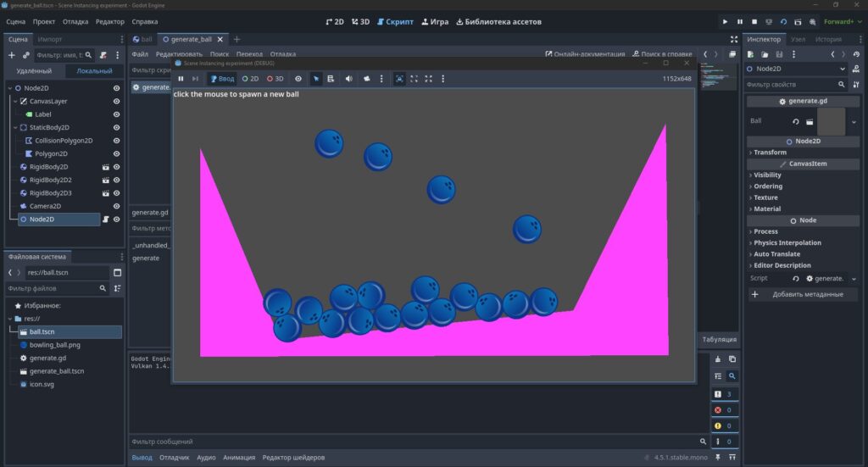Image resolution: width=868 pixels, height=467 pixels.
Task: Collapse the CanvasLayer branch
Action: pyautogui.click(x=15, y=101)
